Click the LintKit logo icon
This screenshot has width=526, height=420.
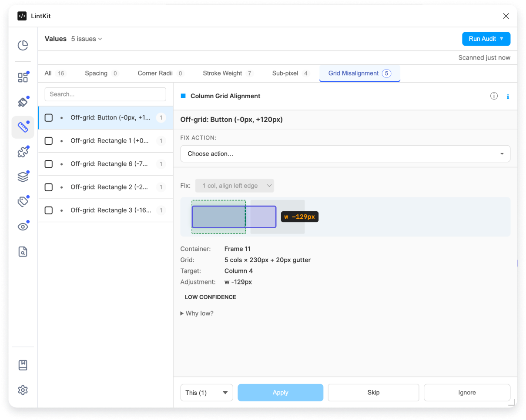[x=22, y=16]
